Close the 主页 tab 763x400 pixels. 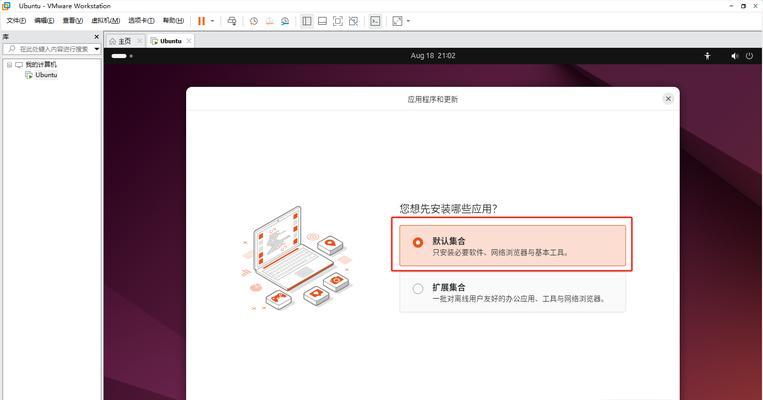coord(140,41)
